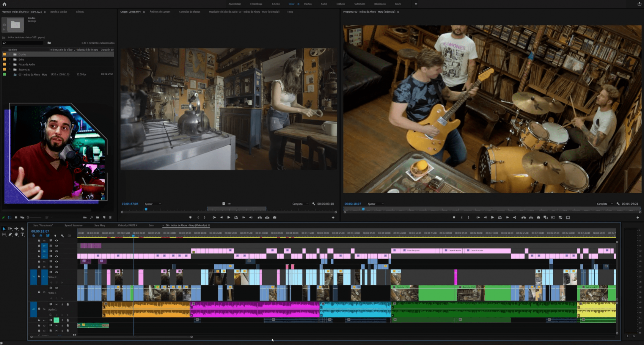Go to In point in Program monitor
Image resolution: width=644 pixels, height=345 pixels.
pos(478,217)
